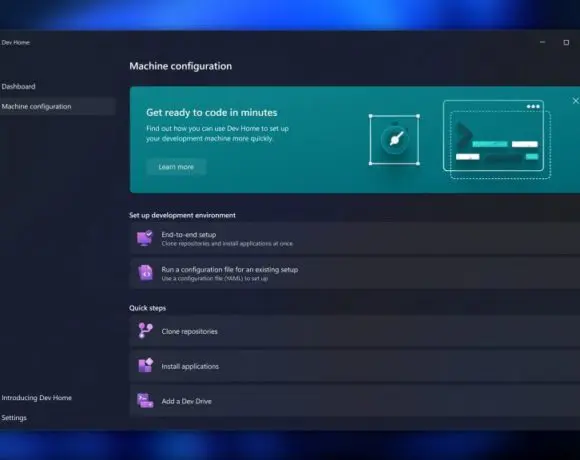580x460 pixels.
Task: Select Run a configuration file for existing setup
Action: click(x=230, y=270)
